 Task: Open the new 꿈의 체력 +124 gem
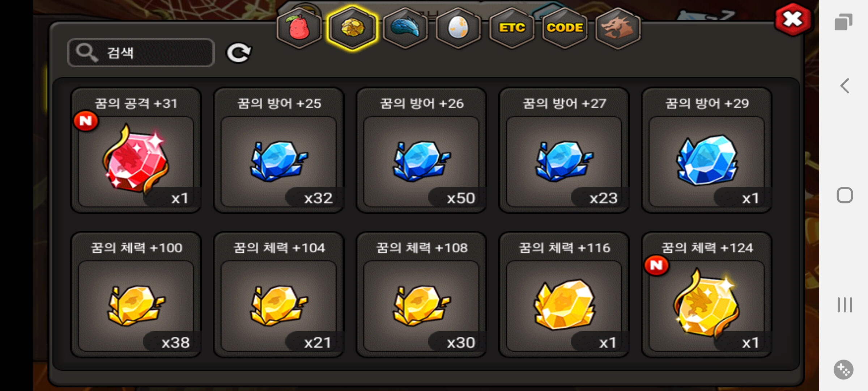[x=707, y=295]
